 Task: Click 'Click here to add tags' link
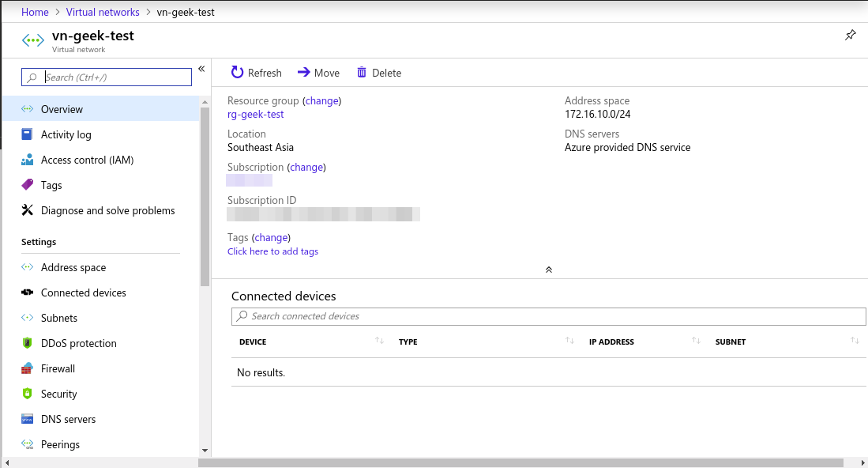tap(273, 251)
